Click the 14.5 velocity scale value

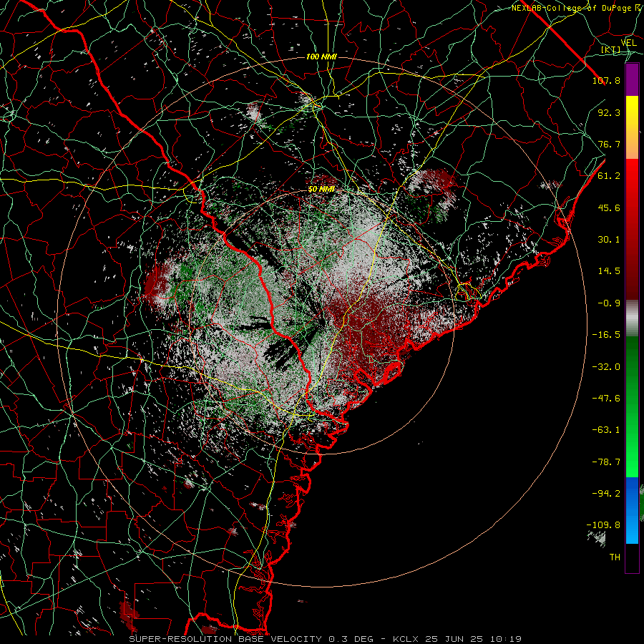coord(609,271)
